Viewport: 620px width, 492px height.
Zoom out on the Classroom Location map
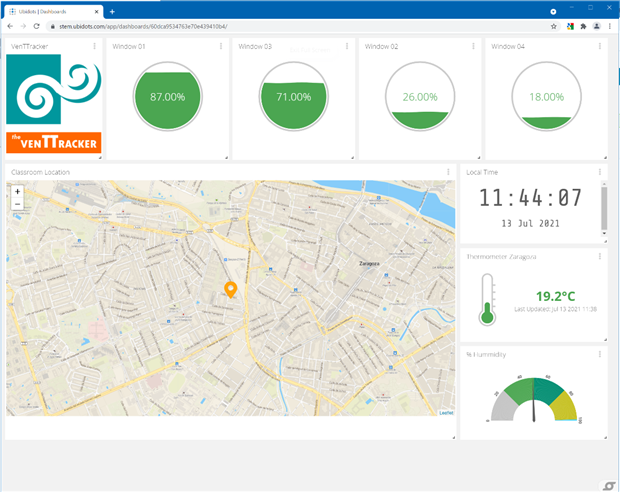tap(17, 204)
